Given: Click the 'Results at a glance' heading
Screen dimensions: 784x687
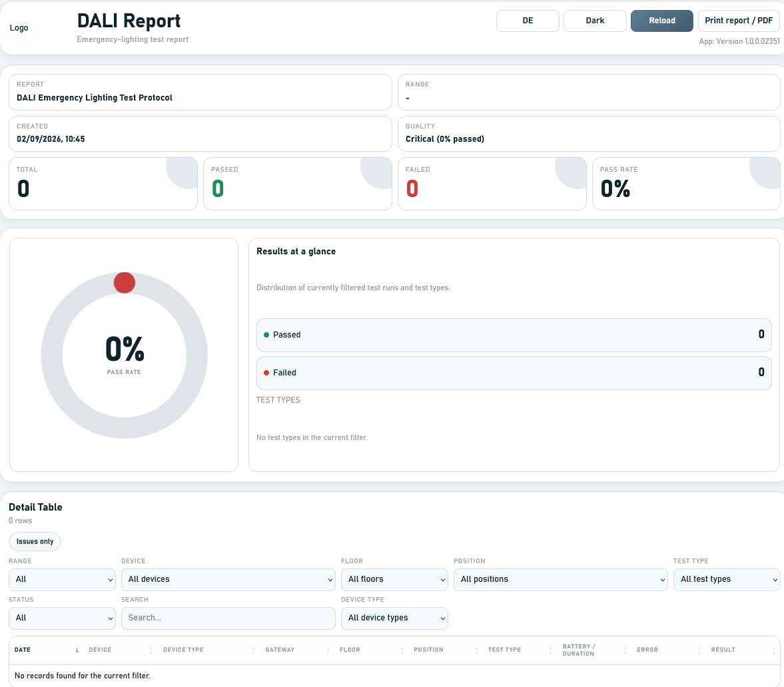Looking at the screenshot, I should [x=296, y=252].
